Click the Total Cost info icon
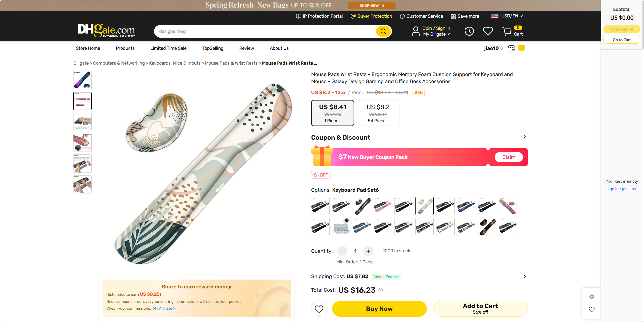The image size is (644, 322). tap(381, 290)
